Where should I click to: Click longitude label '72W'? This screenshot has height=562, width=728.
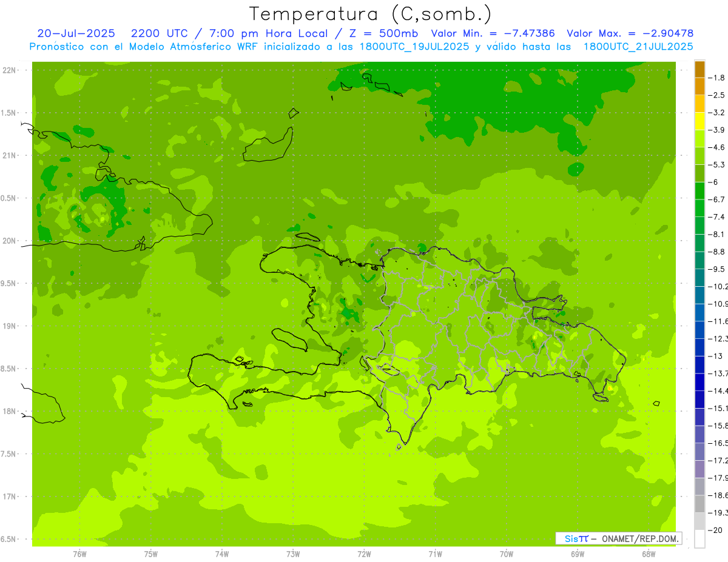pos(364,554)
